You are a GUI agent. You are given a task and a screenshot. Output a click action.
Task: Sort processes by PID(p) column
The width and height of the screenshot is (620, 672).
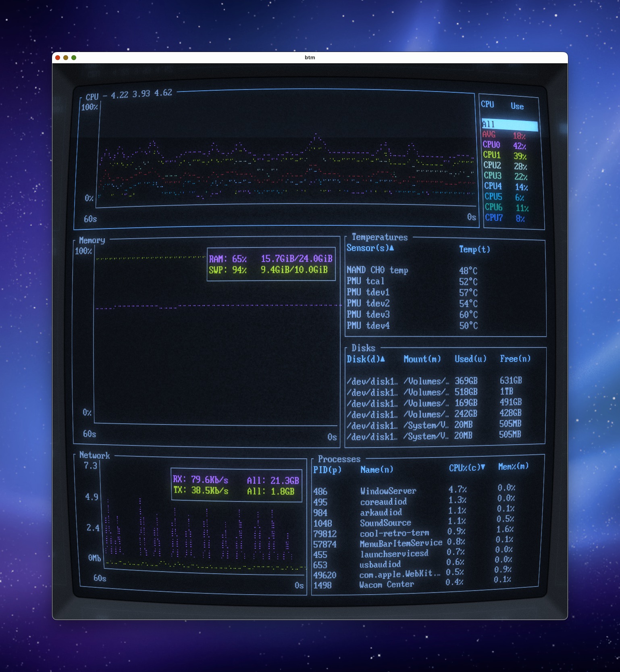coord(327,470)
